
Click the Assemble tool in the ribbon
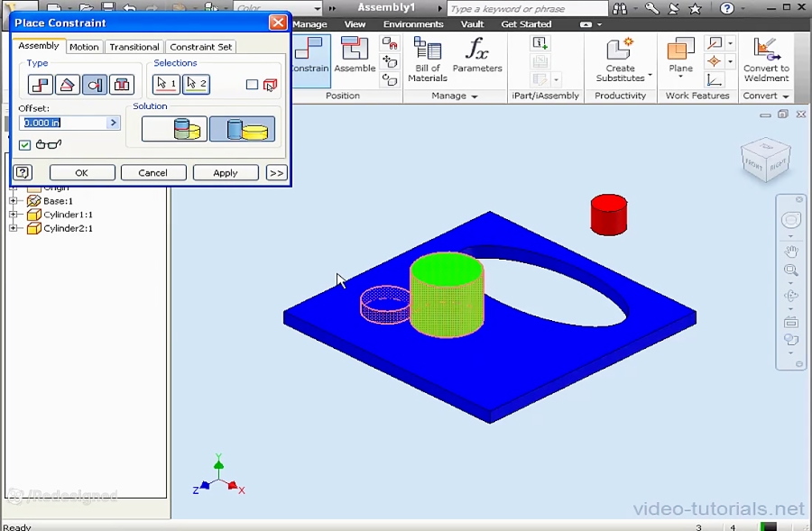355,56
